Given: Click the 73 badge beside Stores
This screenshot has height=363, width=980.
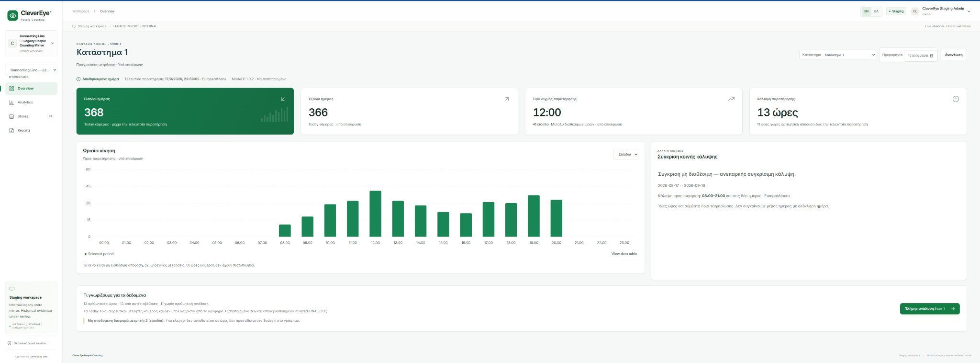Looking at the screenshot, I should pos(50,116).
